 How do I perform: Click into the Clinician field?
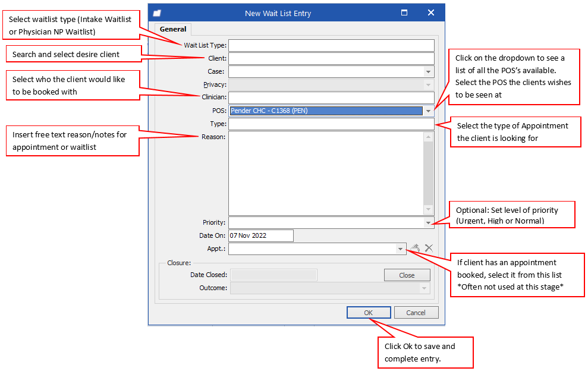pos(331,98)
